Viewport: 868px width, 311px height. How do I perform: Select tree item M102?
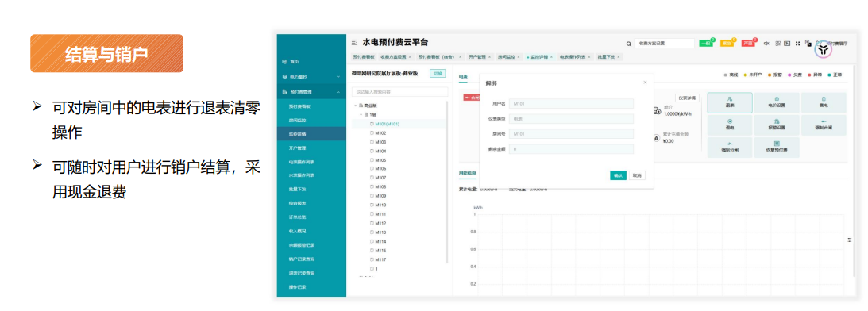(x=380, y=133)
